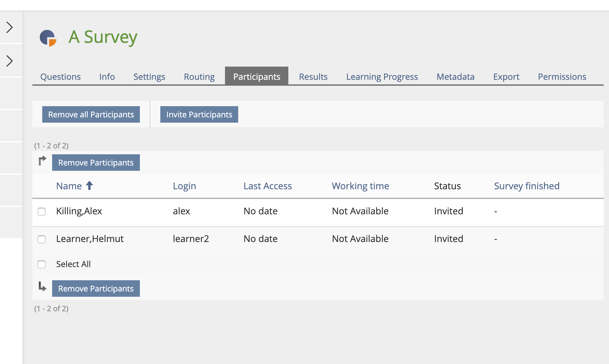Click the top Remove Participants button
The width and height of the screenshot is (609, 364).
96,163
